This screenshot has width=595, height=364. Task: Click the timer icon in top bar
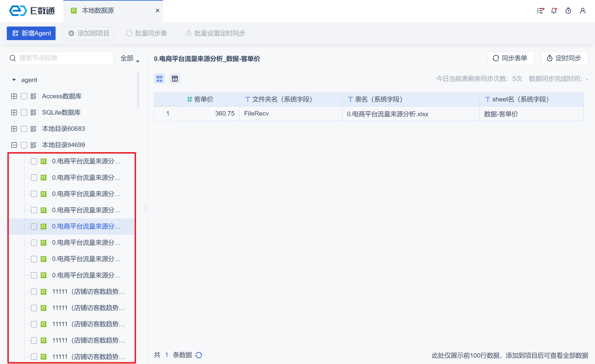tap(568, 11)
